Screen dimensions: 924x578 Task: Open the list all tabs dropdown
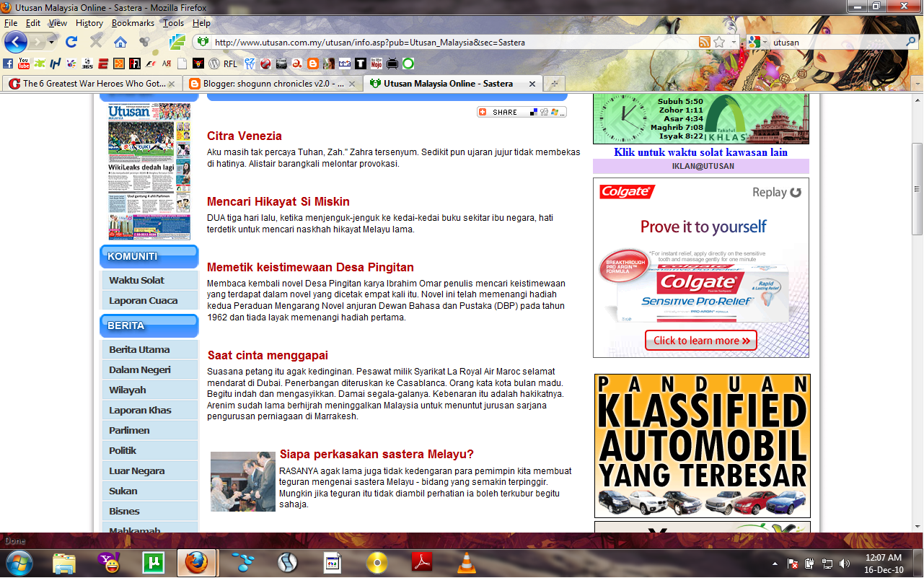[917, 84]
